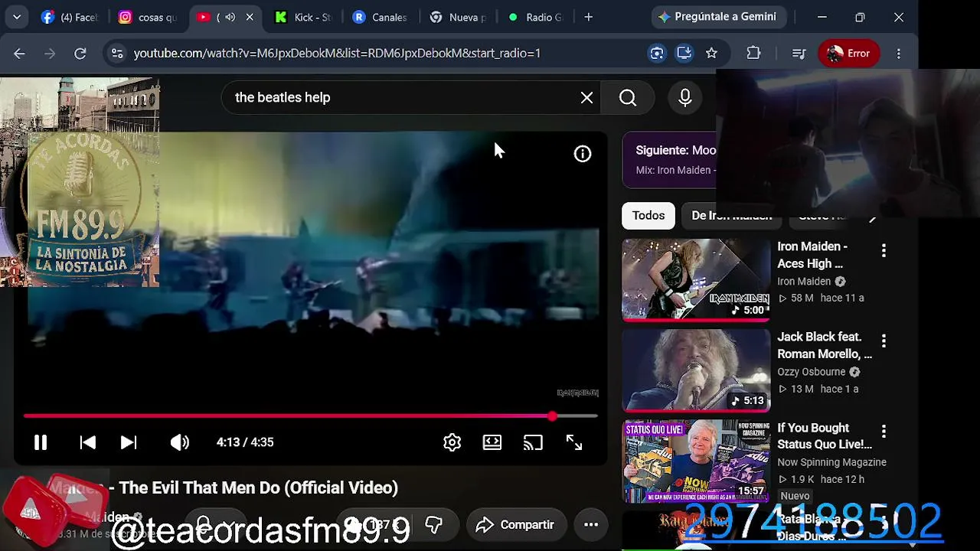This screenshot has width=980, height=551.
Task: Cast the video to a TV
Action: [x=533, y=442]
